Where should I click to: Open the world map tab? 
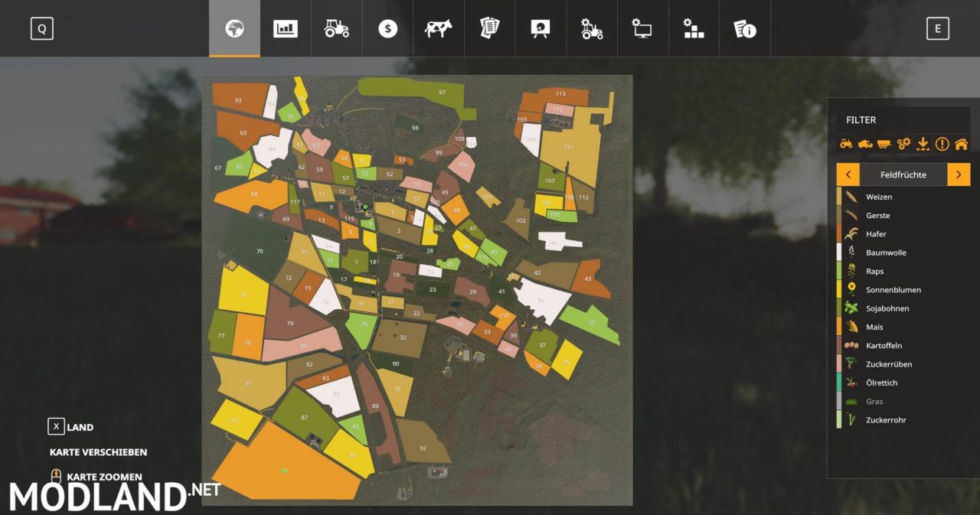(234, 28)
